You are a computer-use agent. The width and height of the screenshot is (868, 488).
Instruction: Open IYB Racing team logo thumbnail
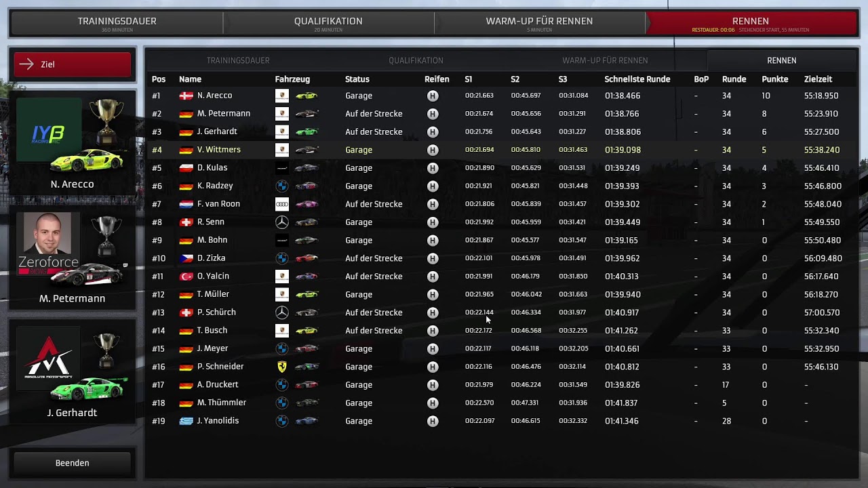click(48, 130)
